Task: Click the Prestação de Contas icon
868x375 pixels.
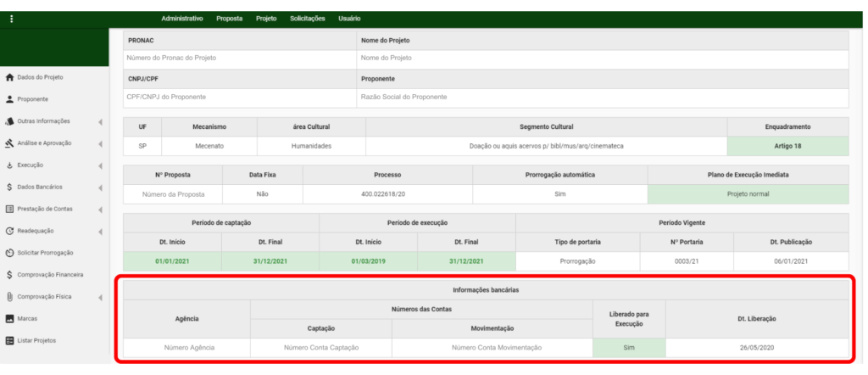Action: pyautogui.click(x=9, y=210)
